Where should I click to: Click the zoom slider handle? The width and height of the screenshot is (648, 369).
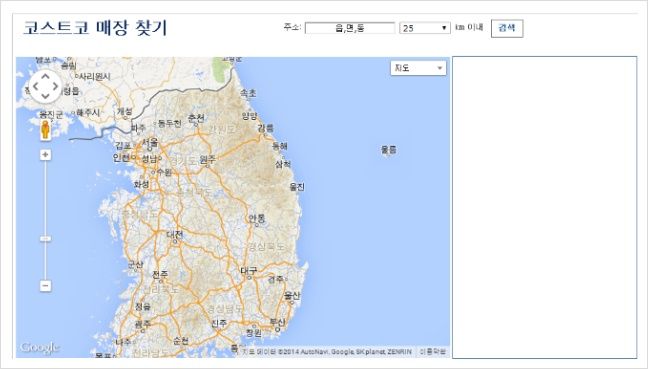pos(45,239)
